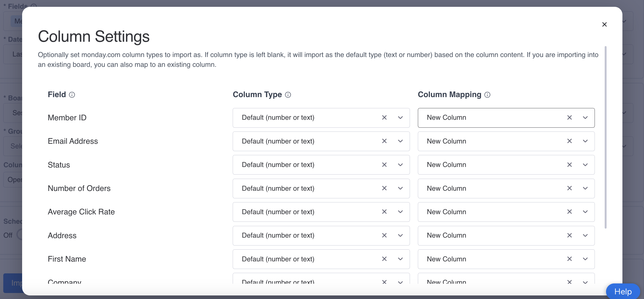Image resolution: width=644 pixels, height=299 pixels.
Task: Open the Help chat button
Action: pos(623,291)
